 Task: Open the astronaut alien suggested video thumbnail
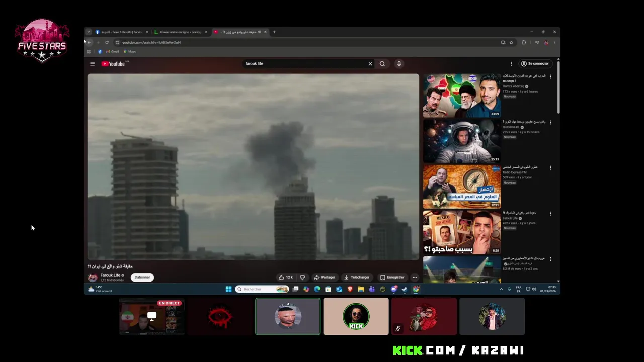point(462,141)
